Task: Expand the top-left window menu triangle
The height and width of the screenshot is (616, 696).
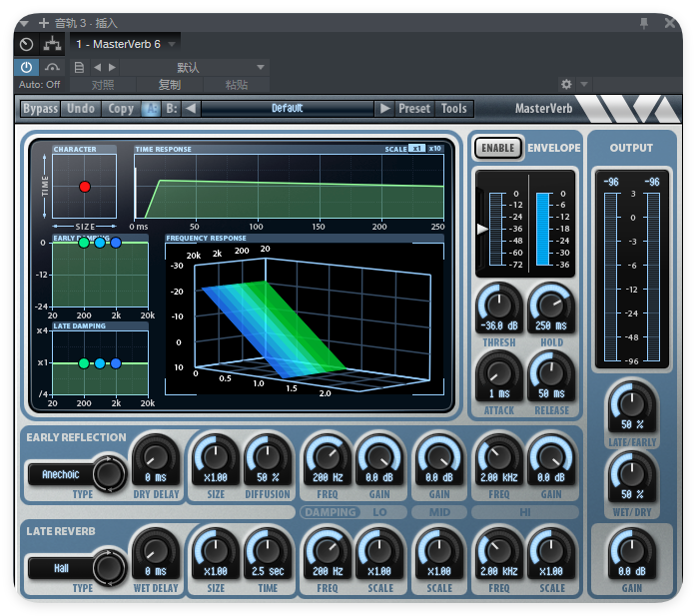Action: tap(24, 23)
